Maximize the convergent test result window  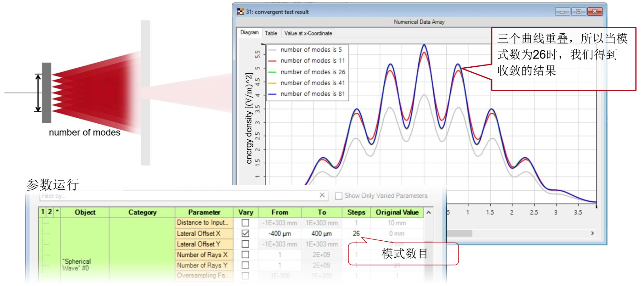click(x=578, y=12)
